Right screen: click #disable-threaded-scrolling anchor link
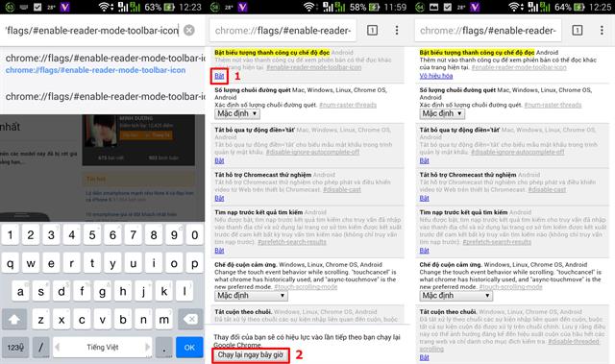The height and width of the screenshot is (364, 615). pos(574,342)
